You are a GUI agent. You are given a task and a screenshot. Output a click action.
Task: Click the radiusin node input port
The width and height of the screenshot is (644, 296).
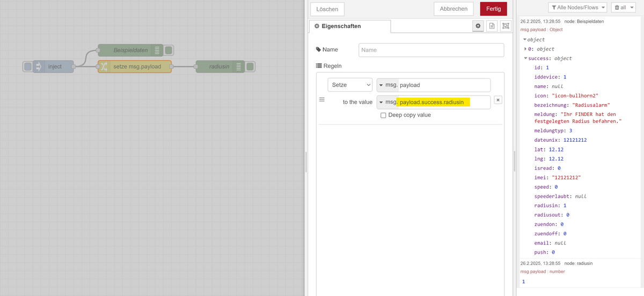(196, 67)
